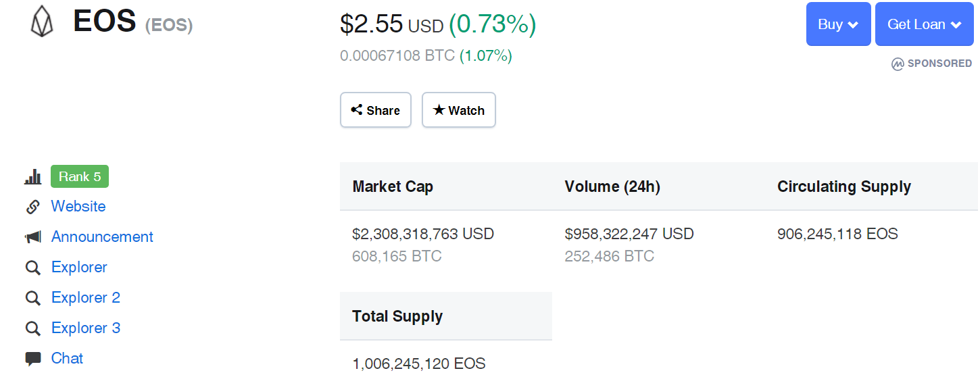Click the CoinMarketCap sponsored logo icon
Image resolution: width=980 pixels, height=375 pixels.
pos(898,64)
